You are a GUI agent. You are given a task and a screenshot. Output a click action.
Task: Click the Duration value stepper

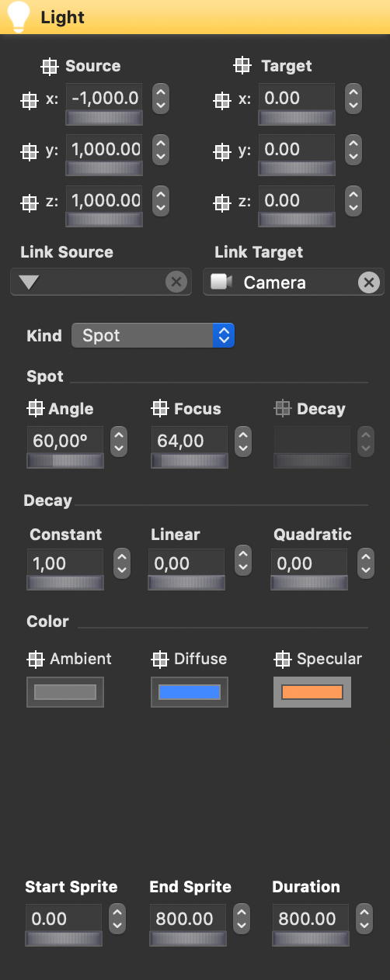click(x=364, y=919)
